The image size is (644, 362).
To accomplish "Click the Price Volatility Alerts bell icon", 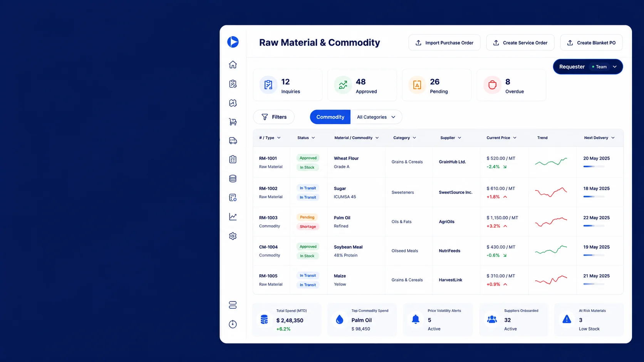I will 416,319.
